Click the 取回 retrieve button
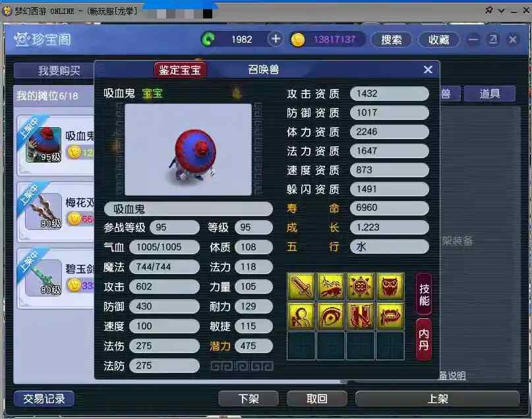Screen dimensions: 532x419 pos(317,399)
